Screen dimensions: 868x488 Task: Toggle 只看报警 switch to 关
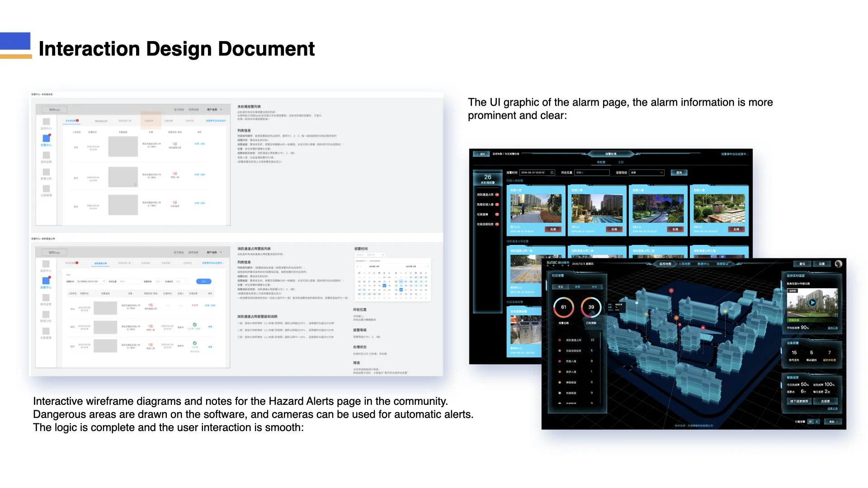pos(817,422)
